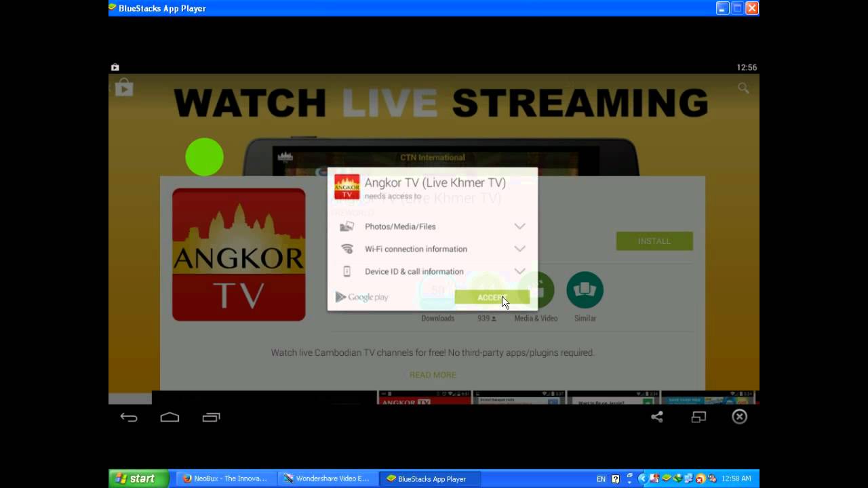Click the app description text about Cambodian TV
The image size is (868, 488).
click(x=433, y=352)
